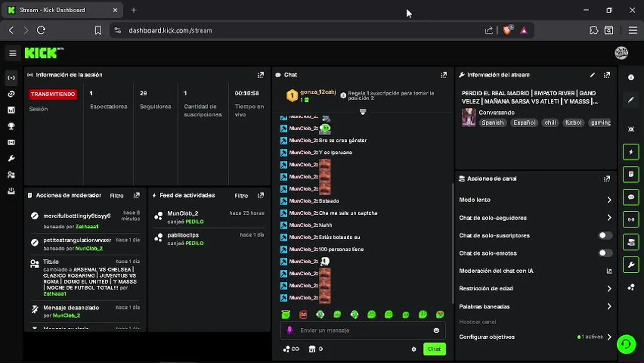
Task: Pop out the Feed de actividades panel
Action: [261, 195]
